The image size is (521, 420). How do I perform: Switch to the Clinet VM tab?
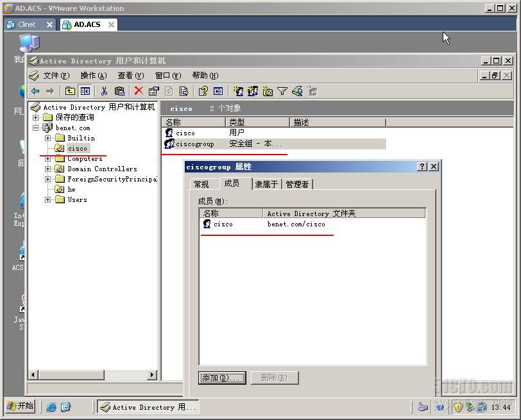coord(30,24)
